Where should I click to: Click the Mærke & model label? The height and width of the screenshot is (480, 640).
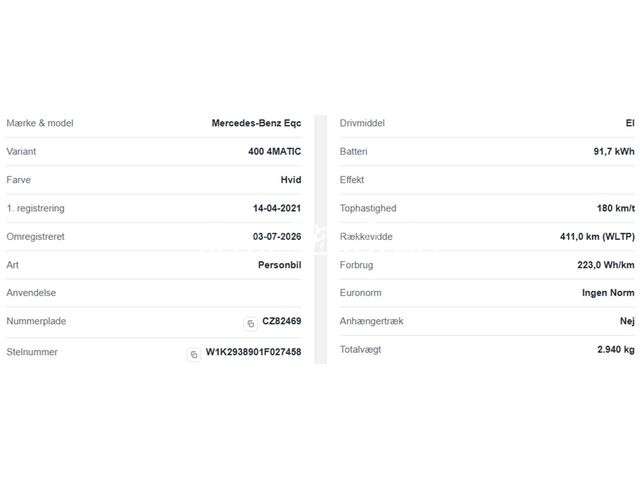40,123
